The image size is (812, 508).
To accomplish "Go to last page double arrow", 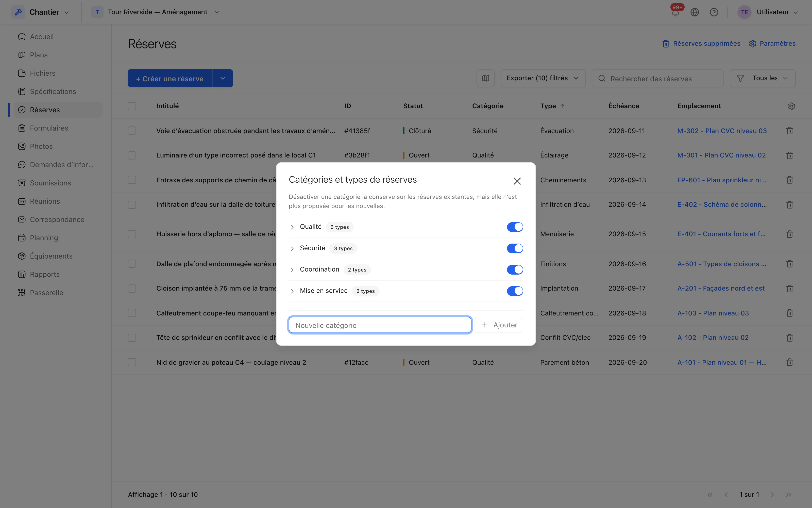I will tap(788, 495).
